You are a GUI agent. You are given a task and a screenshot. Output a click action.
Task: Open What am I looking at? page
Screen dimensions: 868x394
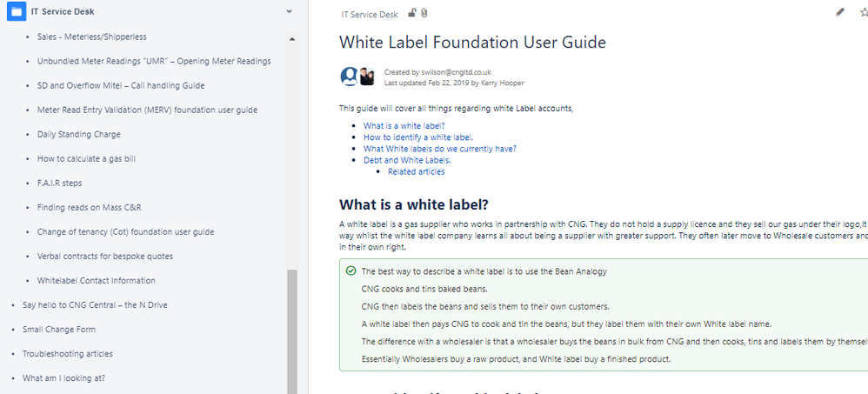click(63, 378)
